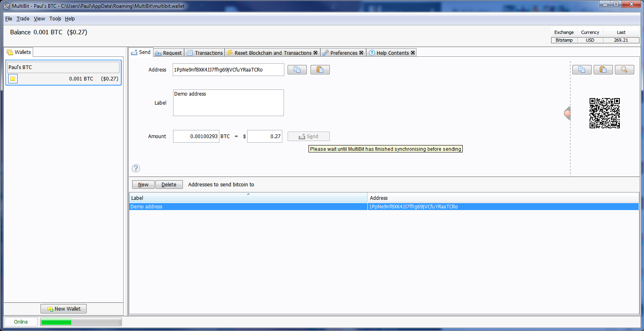The image size is (644, 331).
Task: Open the Trade menu
Action: click(x=23, y=19)
